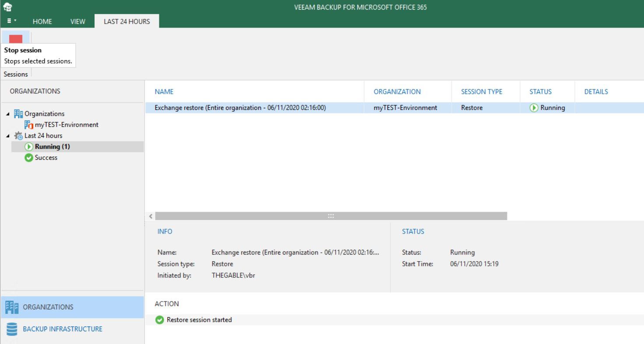Click the horizontal scrollbar left arrow
Image resolution: width=644 pixels, height=344 pixels.
[151, 216]
